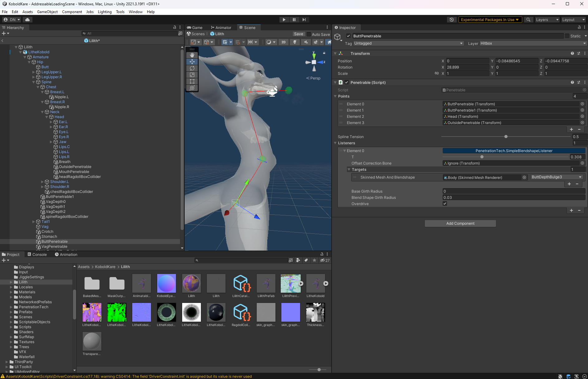
Task: Open object picker for Offset Correction Bone
Action: point(582,163)
